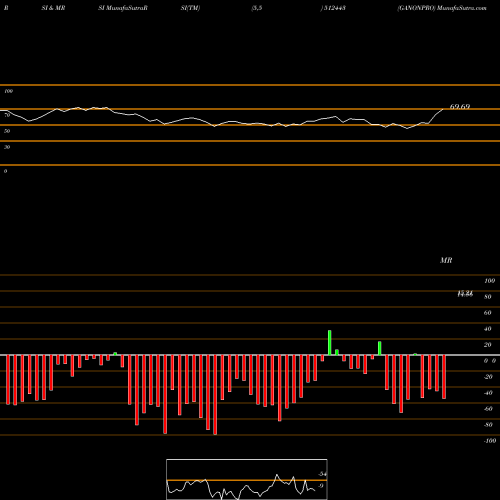Screen dimensions: 500x500
Task: Select the 30 label on the RSI axis
Action: coord(7,147)
